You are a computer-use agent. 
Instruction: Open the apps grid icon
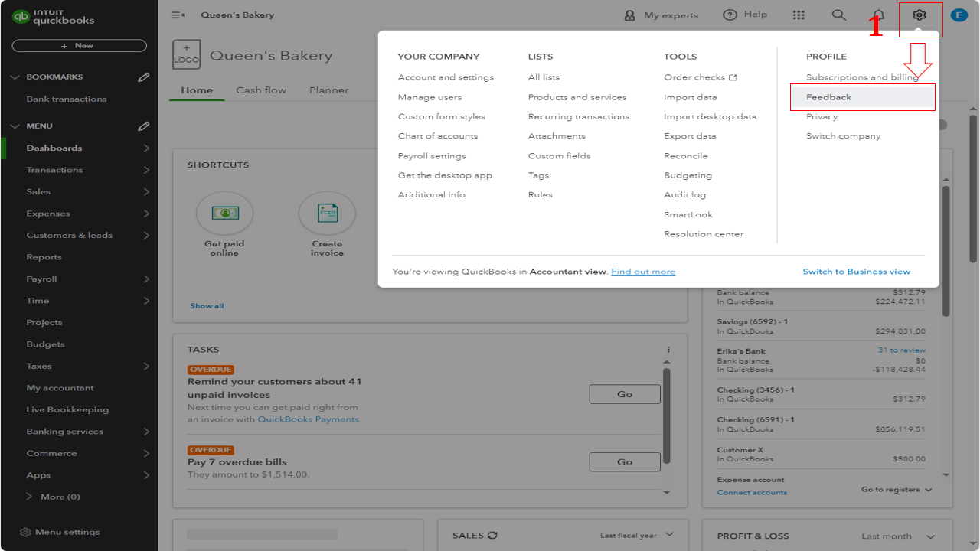pos(799,15)
